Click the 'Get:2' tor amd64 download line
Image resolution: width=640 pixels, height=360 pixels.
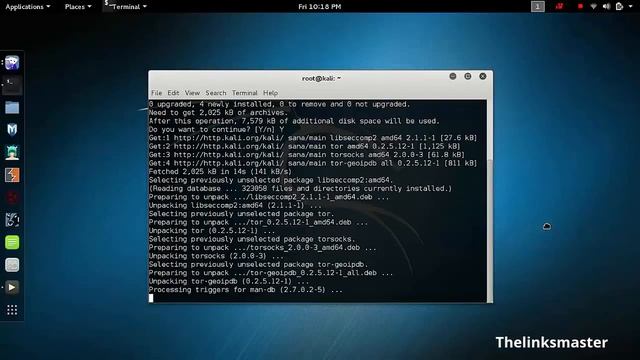pyautogui.click(x=304, y=146)
